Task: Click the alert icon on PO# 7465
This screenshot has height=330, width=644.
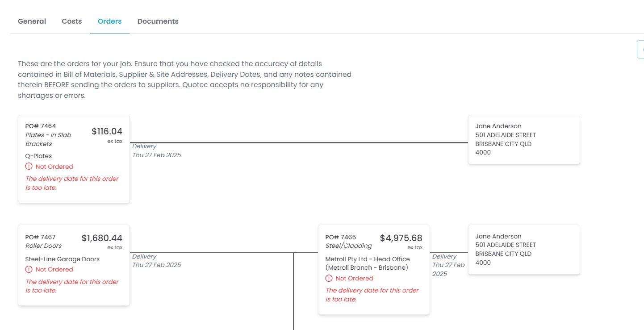Action: [x=329, y=278]
